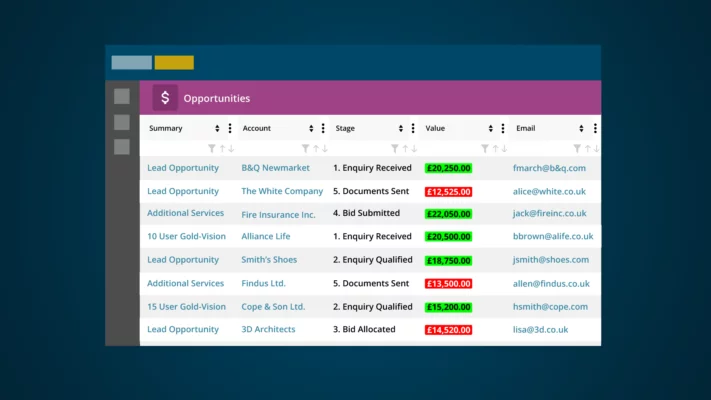Select the '4. Bid Submitted' stage cell
711x400 pixels.
(x=366, y=213)
